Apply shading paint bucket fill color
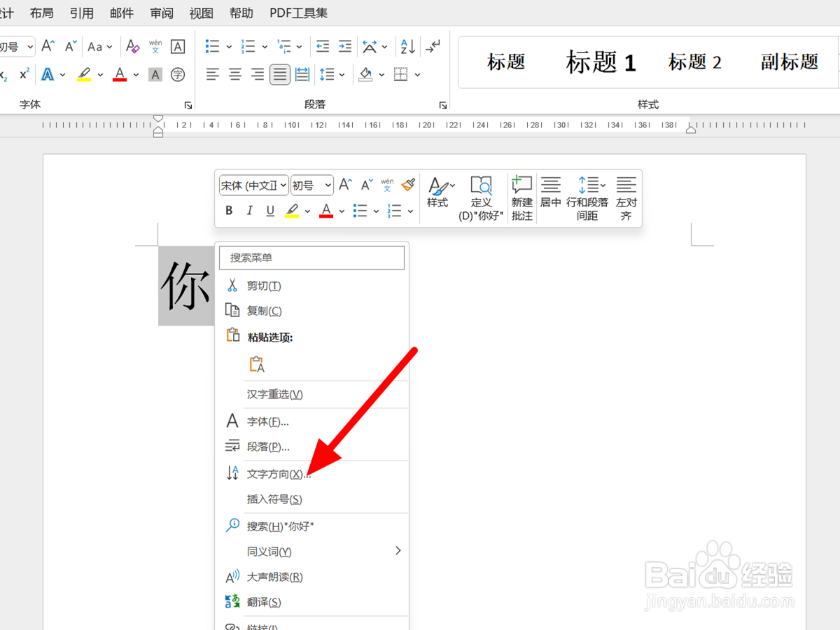The image size is (840, 630). click(x=366, y=74)
